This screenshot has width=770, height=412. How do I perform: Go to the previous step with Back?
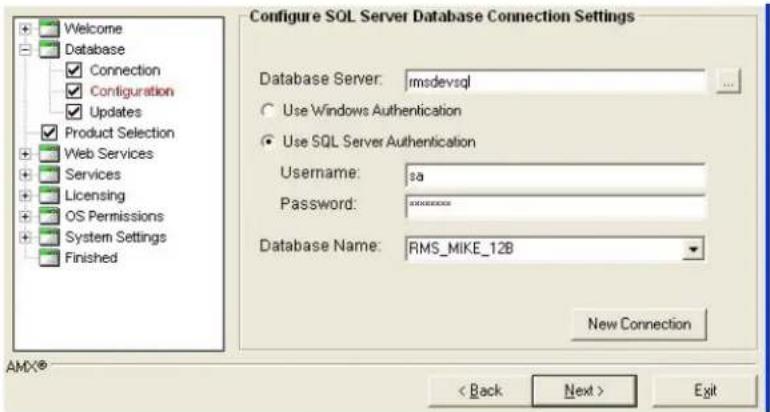coord(479,391)
